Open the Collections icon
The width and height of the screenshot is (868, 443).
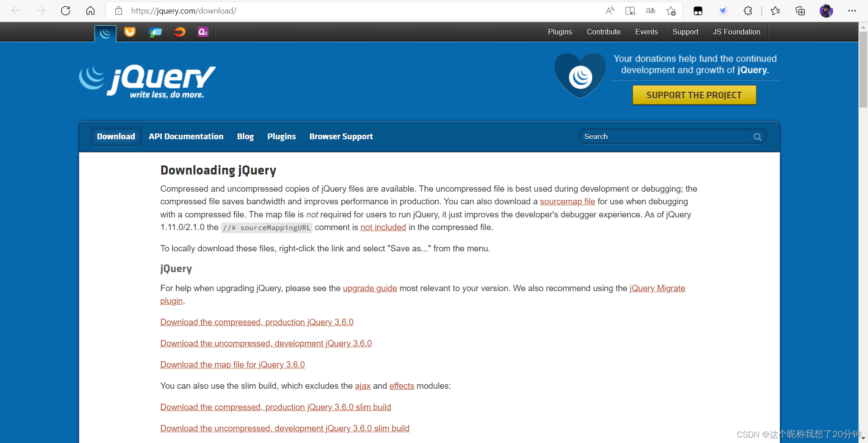[800, 11]
